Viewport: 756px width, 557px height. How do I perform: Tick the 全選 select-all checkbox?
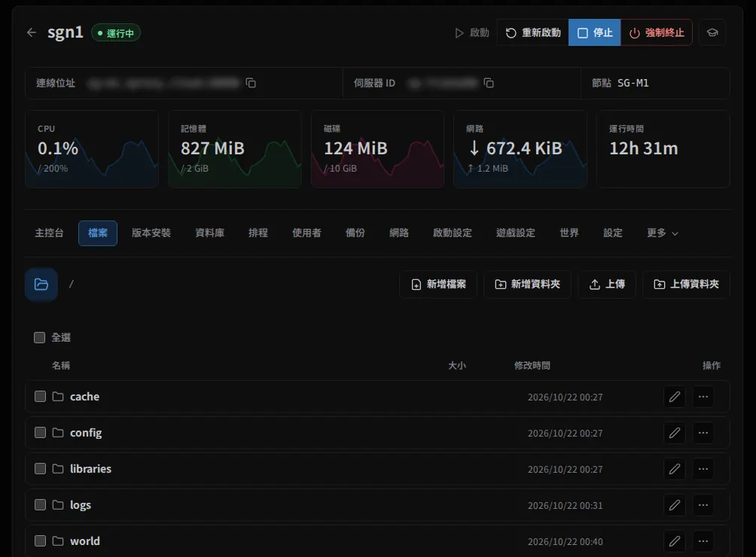point(40,337)
